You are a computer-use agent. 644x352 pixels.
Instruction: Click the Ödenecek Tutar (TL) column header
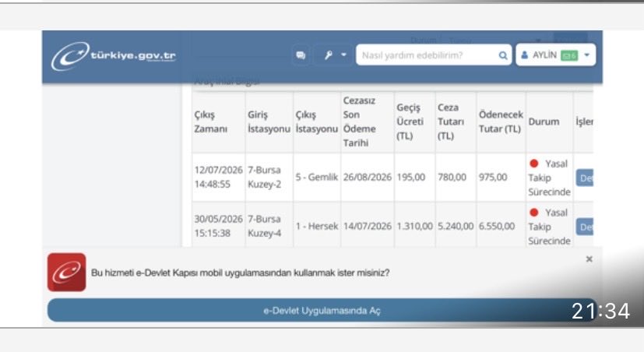(x=501, y=122)
